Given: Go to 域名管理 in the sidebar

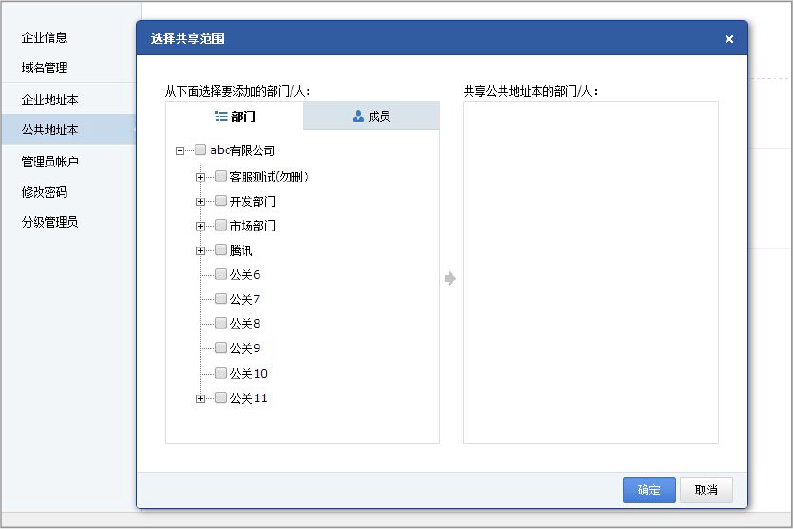Looking at the screenshot, I should pos(45,67).
